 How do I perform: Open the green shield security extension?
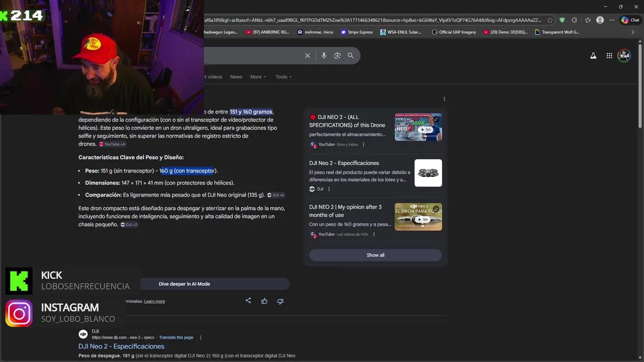pyautogui.click(x=562, y=20)
